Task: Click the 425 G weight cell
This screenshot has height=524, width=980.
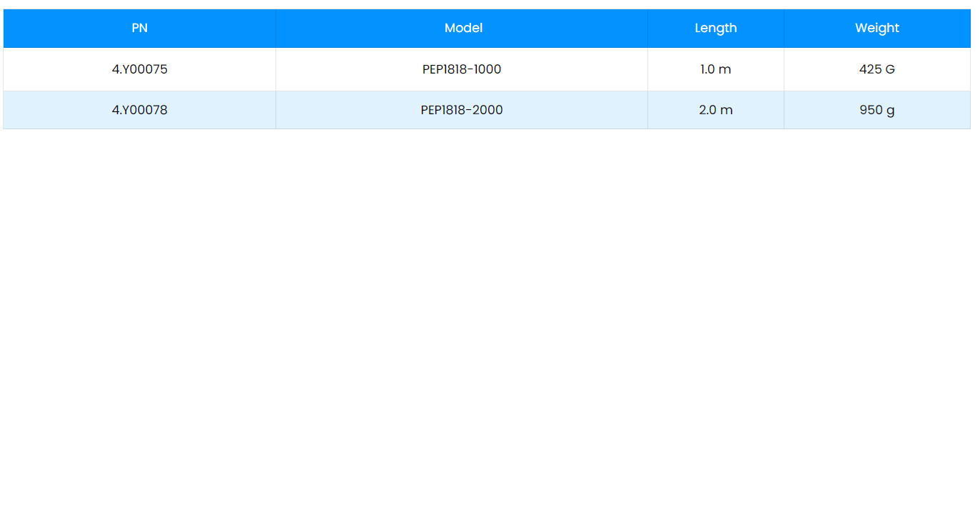Action: pyautogui.click(x=877, y=69)
